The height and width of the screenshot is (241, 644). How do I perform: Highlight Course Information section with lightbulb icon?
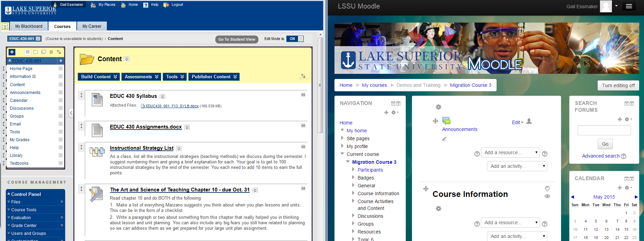pyautogui.click(x=547, y=188)
